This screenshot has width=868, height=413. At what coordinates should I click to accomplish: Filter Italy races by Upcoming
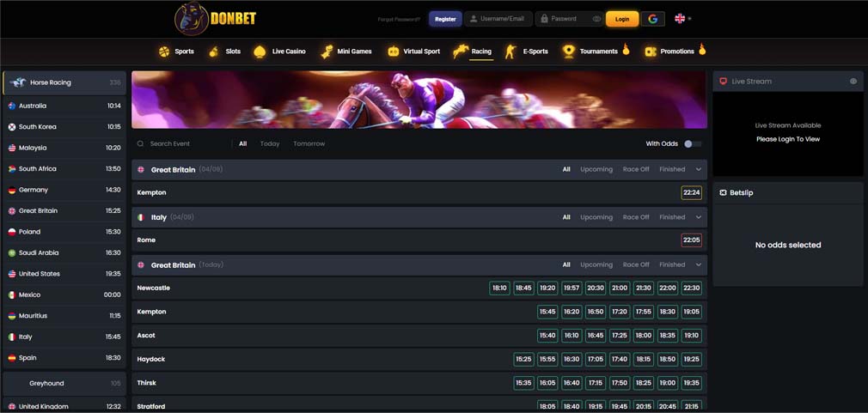(596, 217)
